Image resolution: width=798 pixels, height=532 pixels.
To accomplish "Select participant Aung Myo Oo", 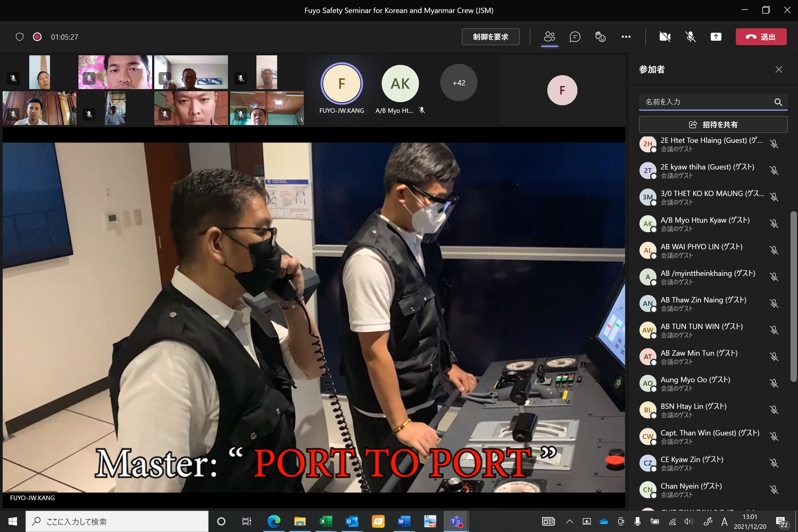I will tap(713, 383).
